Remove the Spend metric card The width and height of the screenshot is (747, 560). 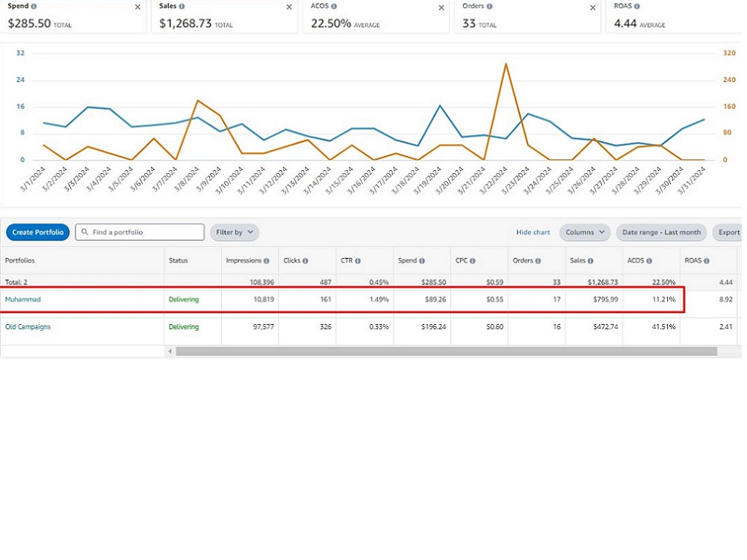137,7
